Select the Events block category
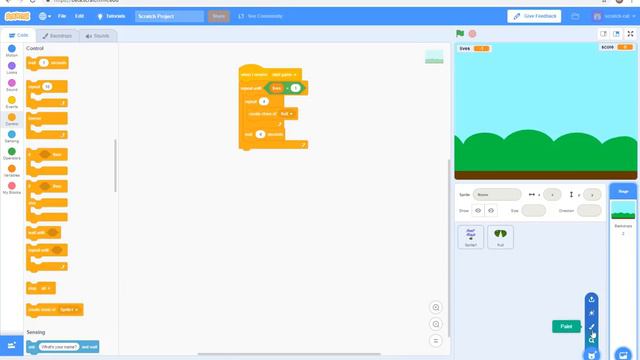The height and width of the screenshot is (360, 640). (x=12, y=102)
